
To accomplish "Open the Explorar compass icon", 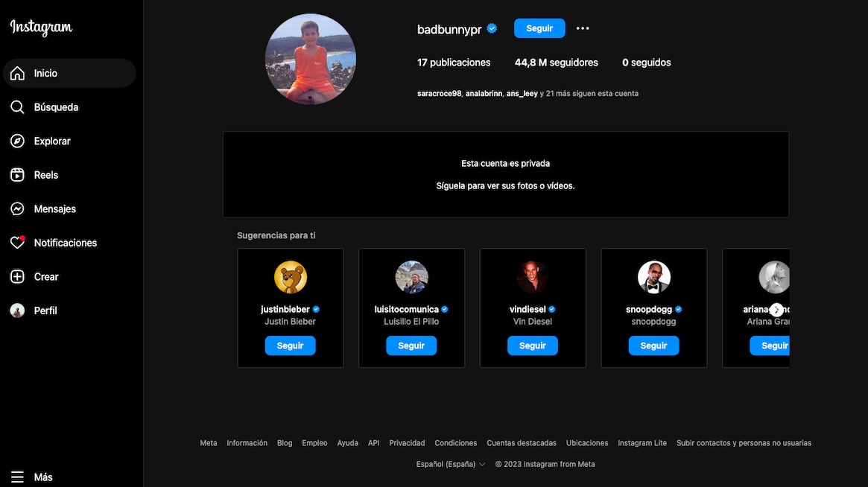I will [17, 141].
